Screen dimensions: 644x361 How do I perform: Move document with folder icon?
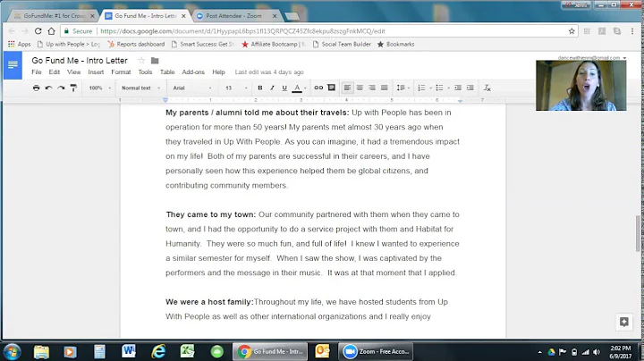(x=155, y=61)
